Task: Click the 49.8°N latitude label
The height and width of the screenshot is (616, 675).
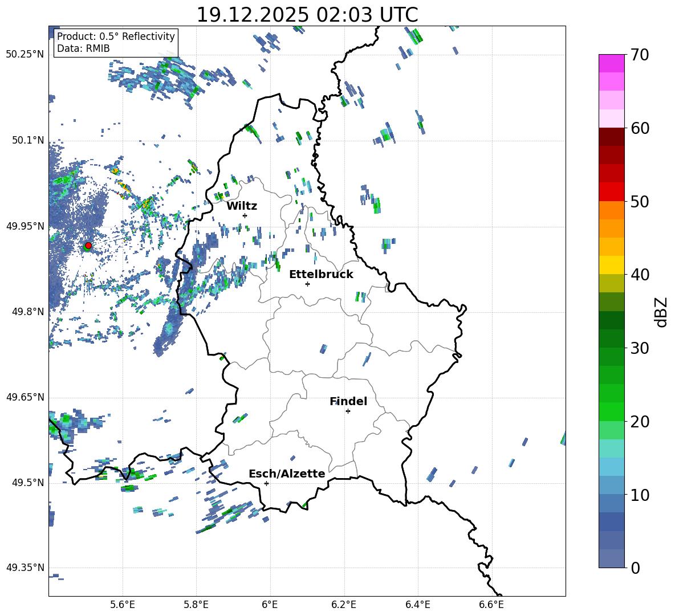Action: click(x=28, y=312)
